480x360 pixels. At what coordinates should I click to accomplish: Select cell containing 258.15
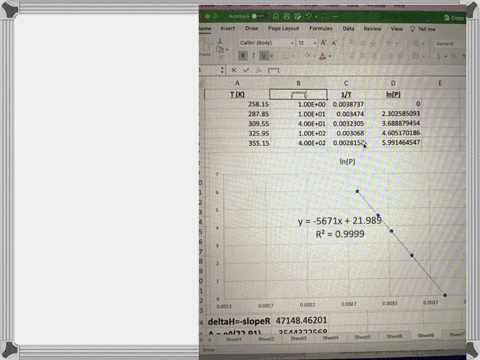pos(237,104)
